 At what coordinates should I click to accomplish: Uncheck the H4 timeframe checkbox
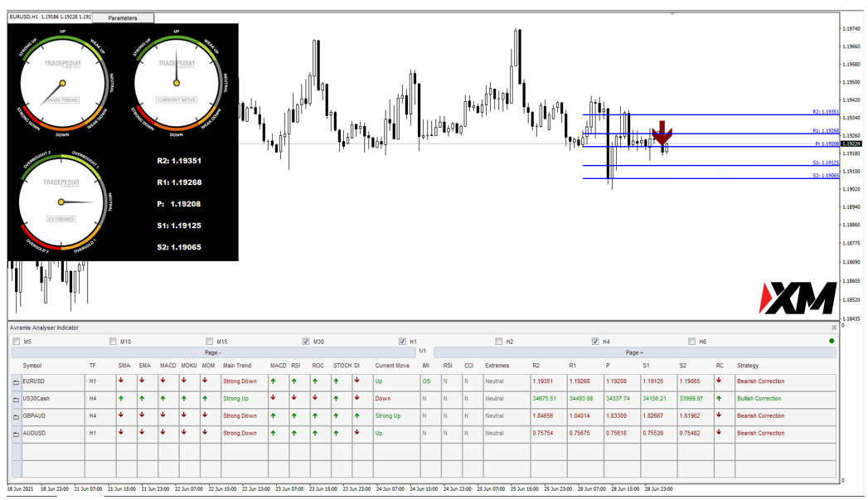(x=595, y=341)
